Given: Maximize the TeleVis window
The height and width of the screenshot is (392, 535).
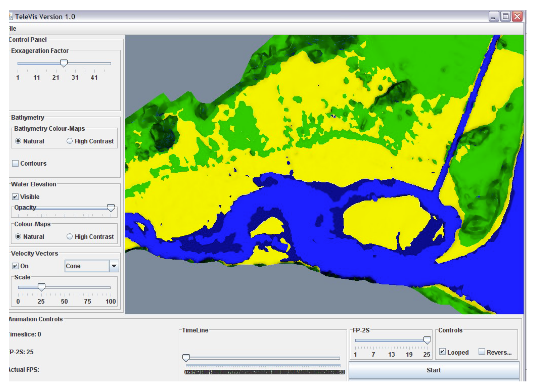Looking at the screenshot, I should 505,17.
